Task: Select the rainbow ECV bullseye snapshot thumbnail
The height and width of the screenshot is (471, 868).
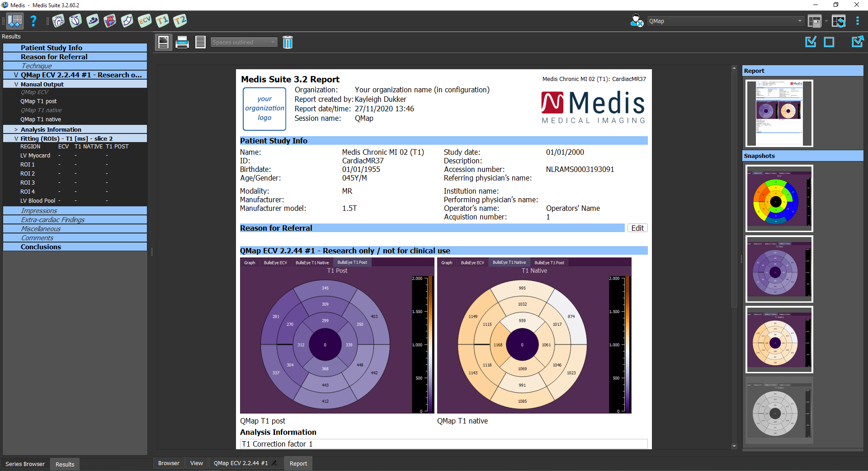Action: click(x=779, y=198)
